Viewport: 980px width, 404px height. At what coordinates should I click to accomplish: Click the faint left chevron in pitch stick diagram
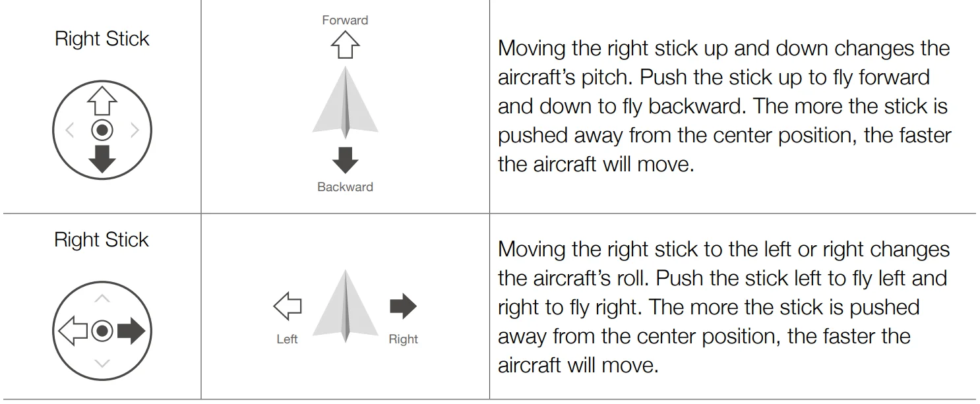coord(71,130)
